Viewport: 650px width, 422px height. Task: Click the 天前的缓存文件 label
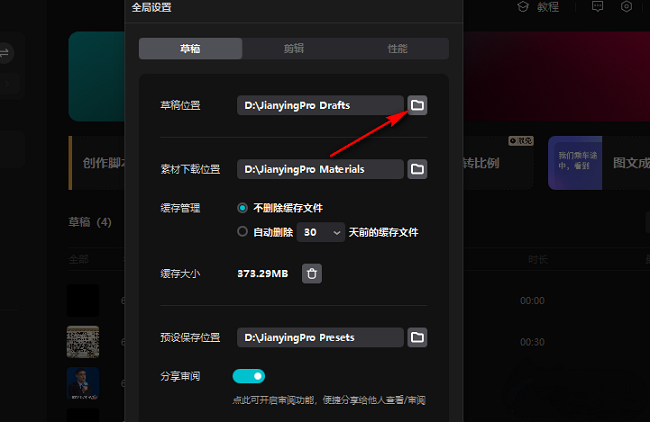pyautogui.click(x=383, y=232)
